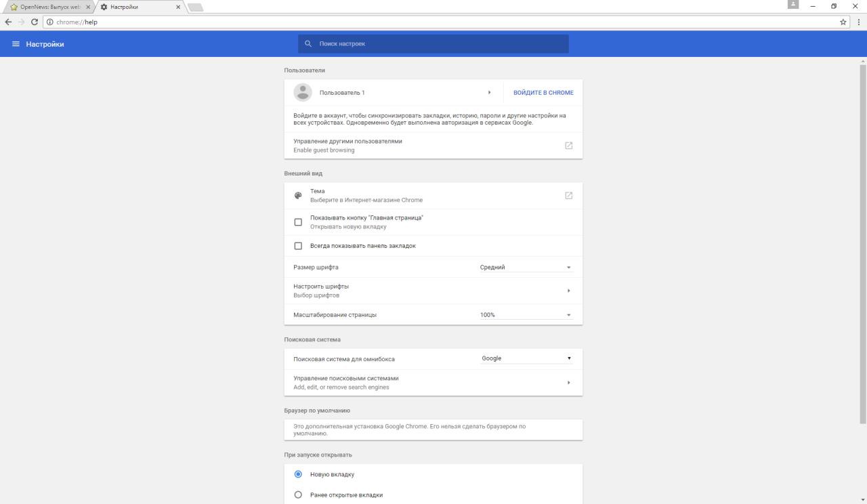Image resolution: width=867 pixels, height=504 pixels.
Task: Click the Пользователь 1 avatar icon
Action: coord(303,92)
